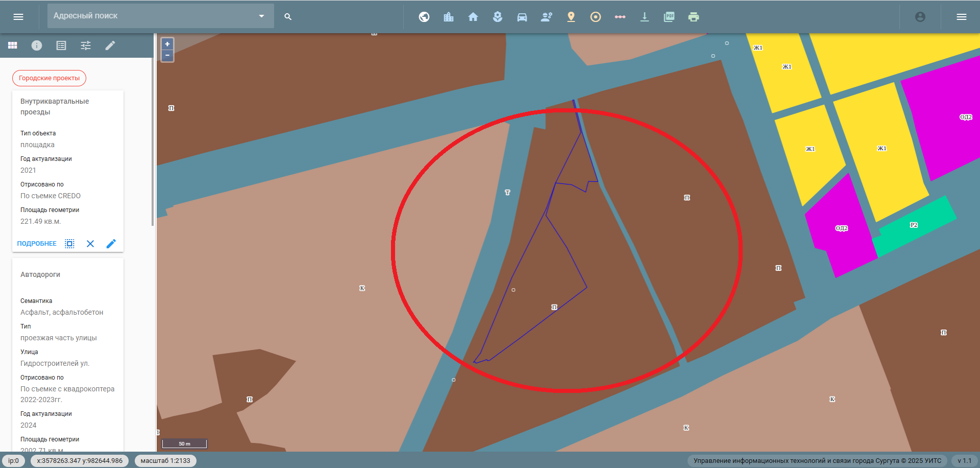Click the ПОДРОБНЕЕ link
Viewport: 980px width, 468px height.
(37, 244)
